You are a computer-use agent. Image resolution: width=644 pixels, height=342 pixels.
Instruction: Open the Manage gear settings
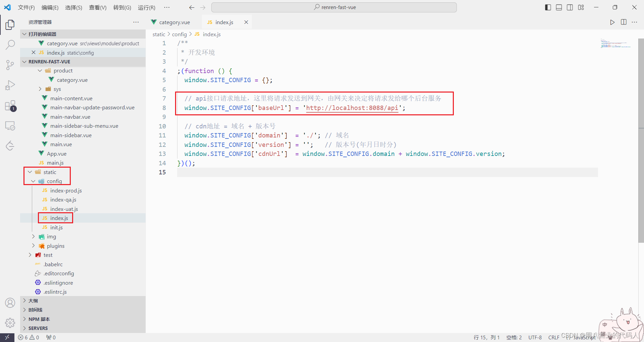10,323
